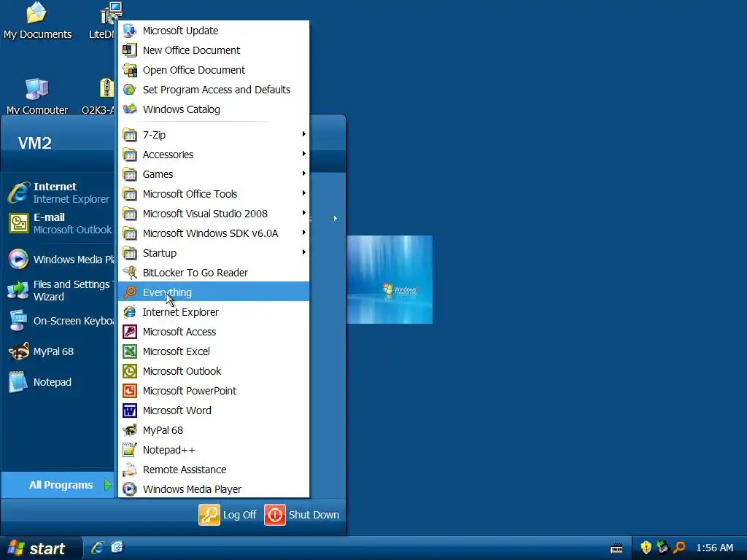This screenshot has width=747, height=560.
Task: Open Microsoft Update from programs list
Action: [x=214, y=31]
